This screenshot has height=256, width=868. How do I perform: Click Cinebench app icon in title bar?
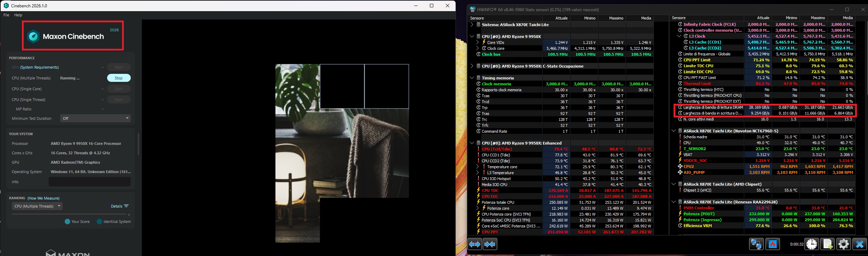[x=6, y=6]
